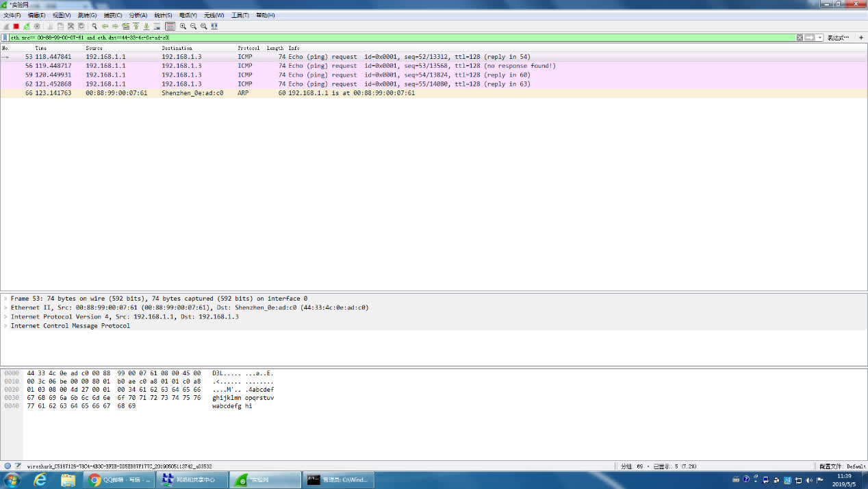Stop capturing packets with the red square
868x489 pixels.
click(x=16, y=26)
